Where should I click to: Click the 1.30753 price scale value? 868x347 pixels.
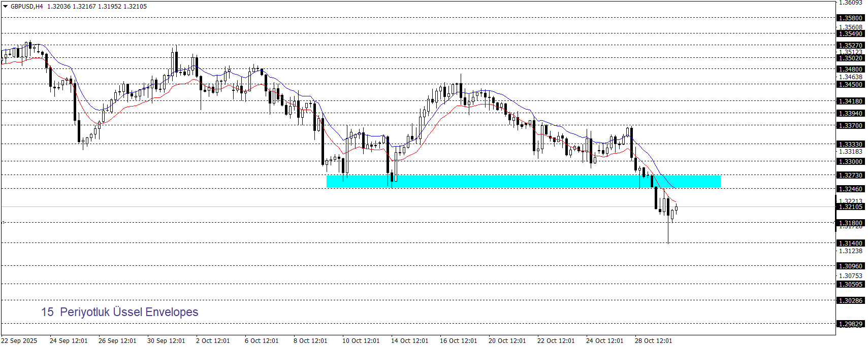(x=850, y=276)
